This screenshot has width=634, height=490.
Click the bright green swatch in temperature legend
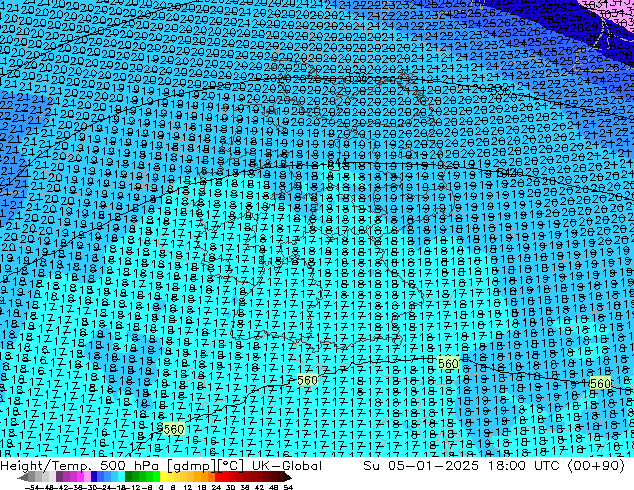pos(156,476)
